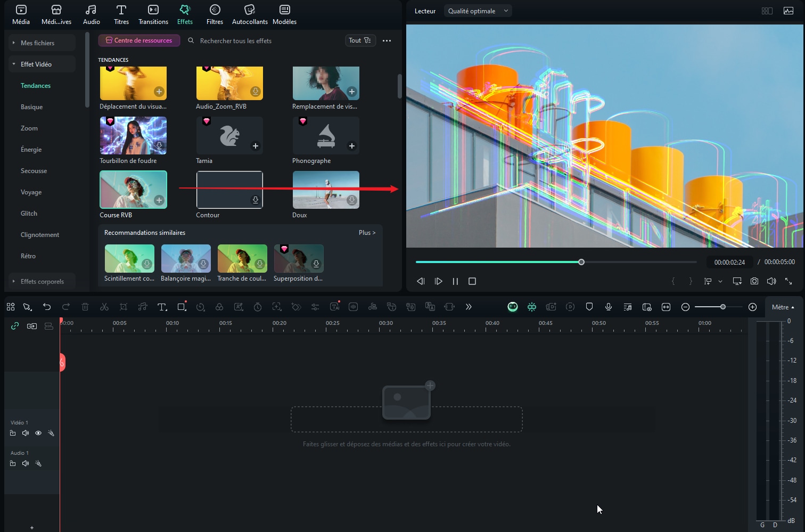Add the Phonographe effect
The image size is (805, 532).
click(x=352, y=146)
